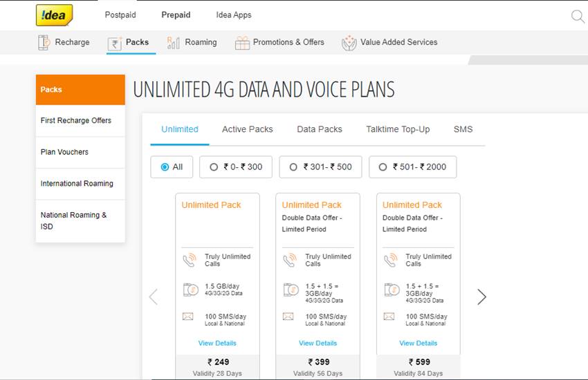Screen dimensions: 588x380
Task: Show previous packs with left arrow
Action: pyautogui.click(x=154, y=297)
